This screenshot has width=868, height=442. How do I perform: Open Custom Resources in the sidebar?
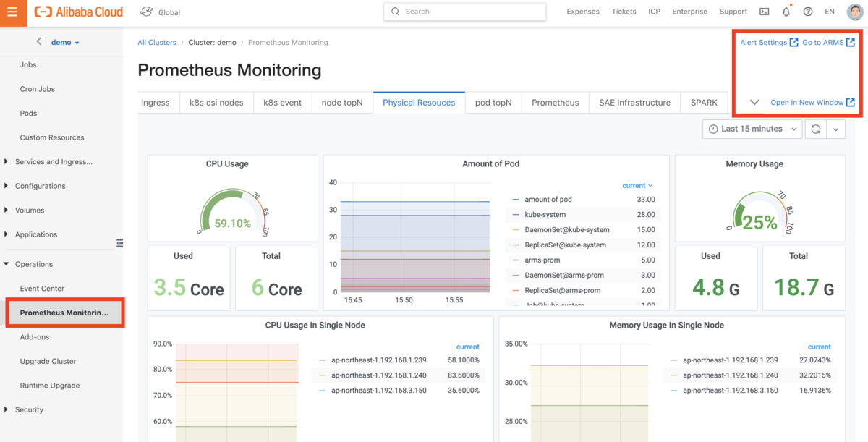click(x=52, y=137)
